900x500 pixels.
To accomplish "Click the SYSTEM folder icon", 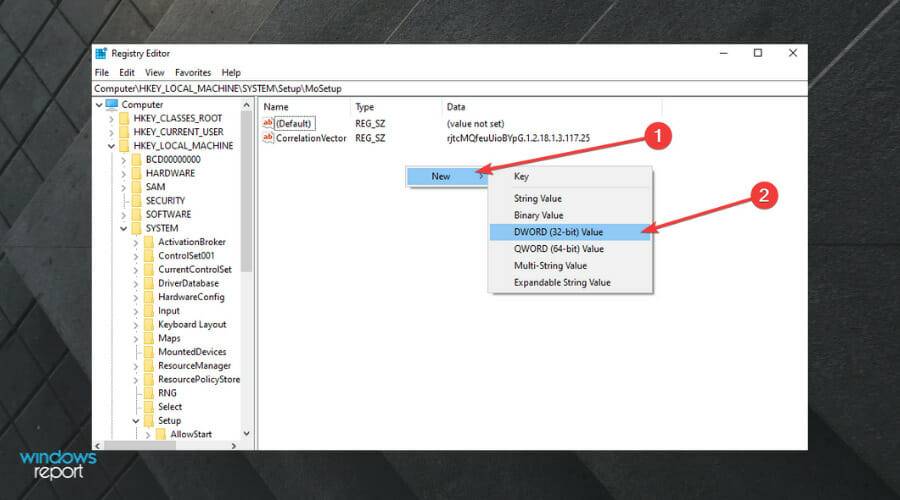I will [137, 228].
